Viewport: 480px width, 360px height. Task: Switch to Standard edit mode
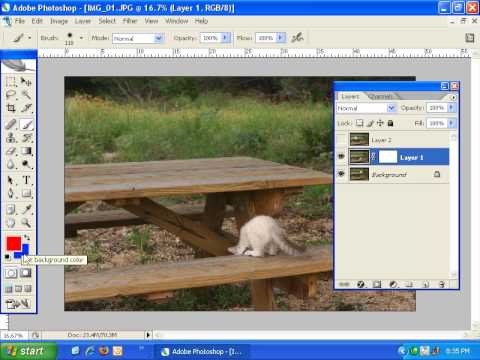coord(11,273)
